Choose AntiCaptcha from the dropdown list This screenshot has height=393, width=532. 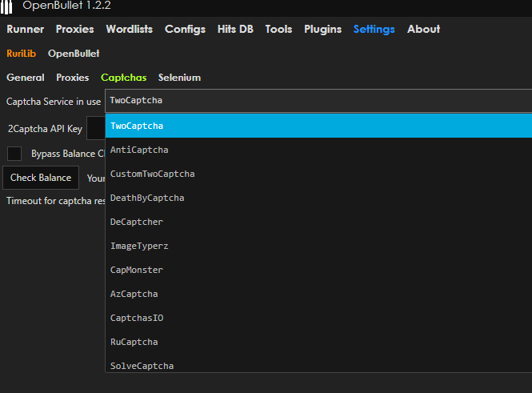[139, 150]
